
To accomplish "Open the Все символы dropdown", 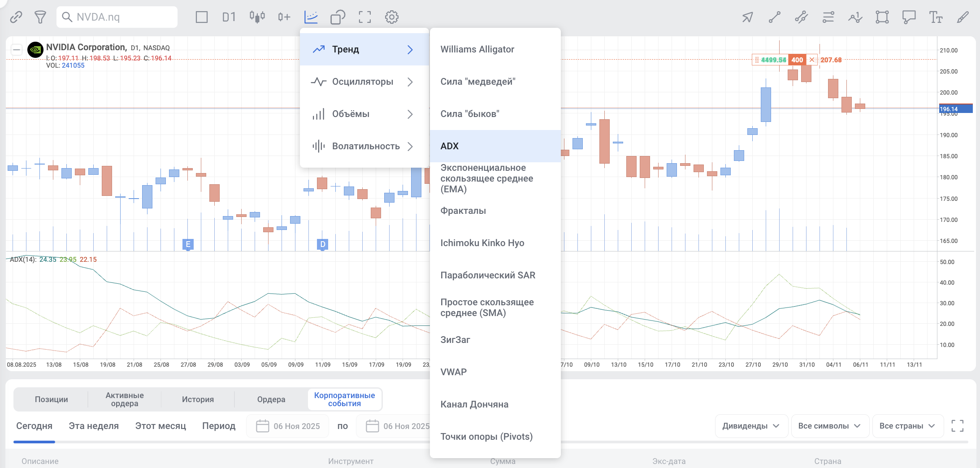I will (830, 426).
